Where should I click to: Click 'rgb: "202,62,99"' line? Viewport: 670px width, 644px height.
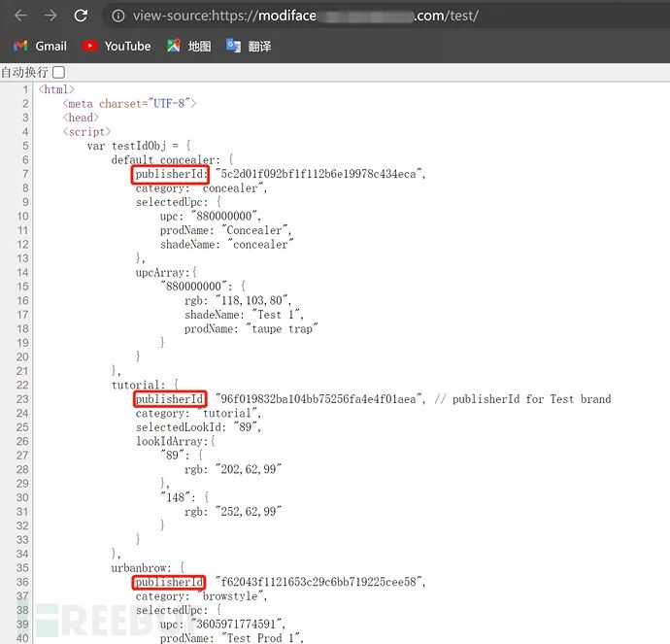(233, 469)
